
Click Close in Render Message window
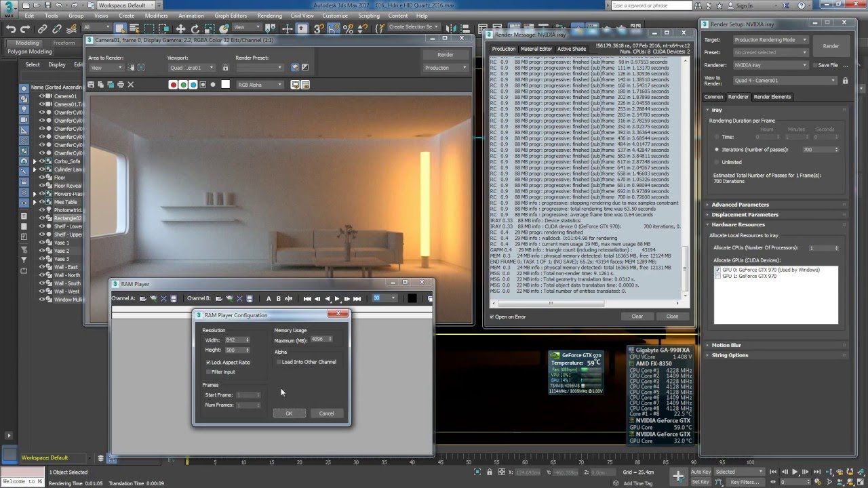point(672,317)
